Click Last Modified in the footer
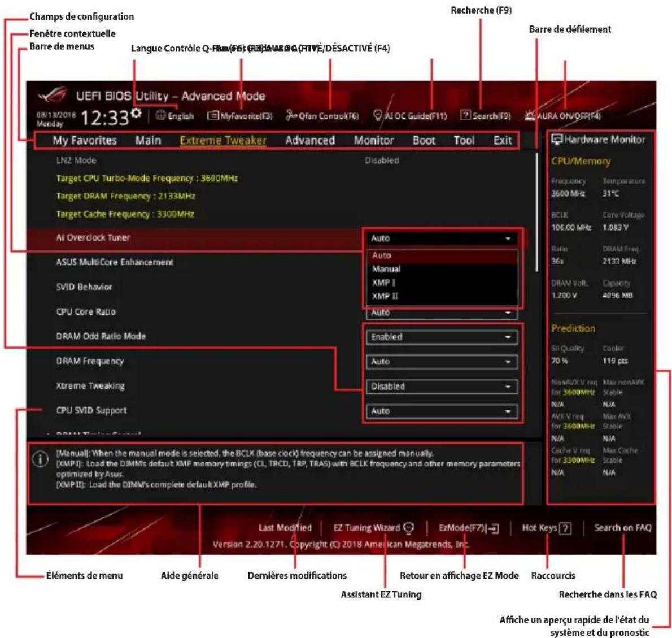672x638 pixels. click(285, 528)
